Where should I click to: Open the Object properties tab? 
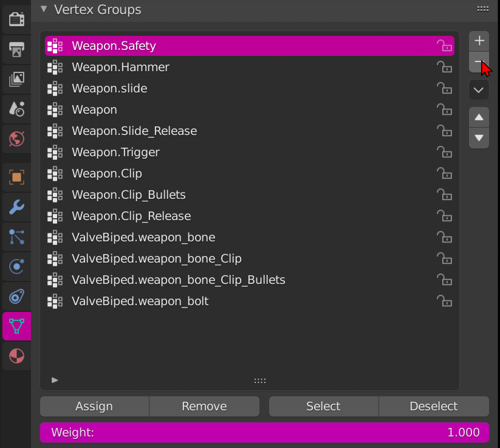point(16,177)
